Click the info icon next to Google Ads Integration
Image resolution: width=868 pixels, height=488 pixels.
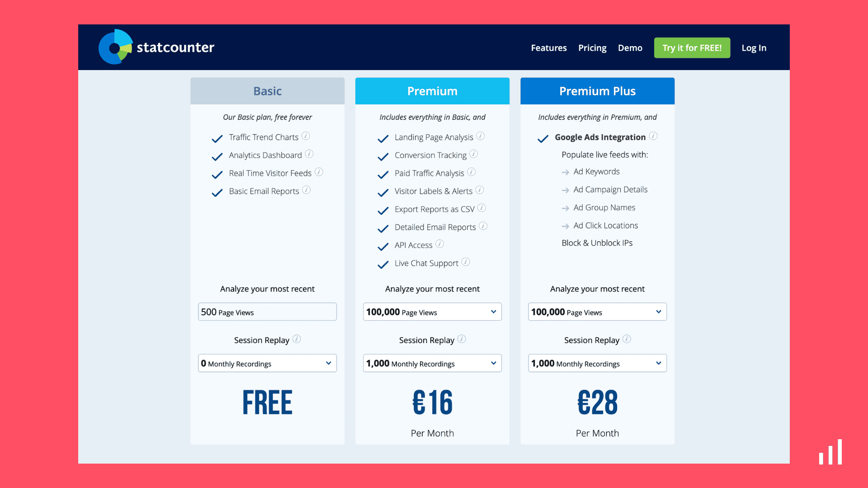coord(654,136)
